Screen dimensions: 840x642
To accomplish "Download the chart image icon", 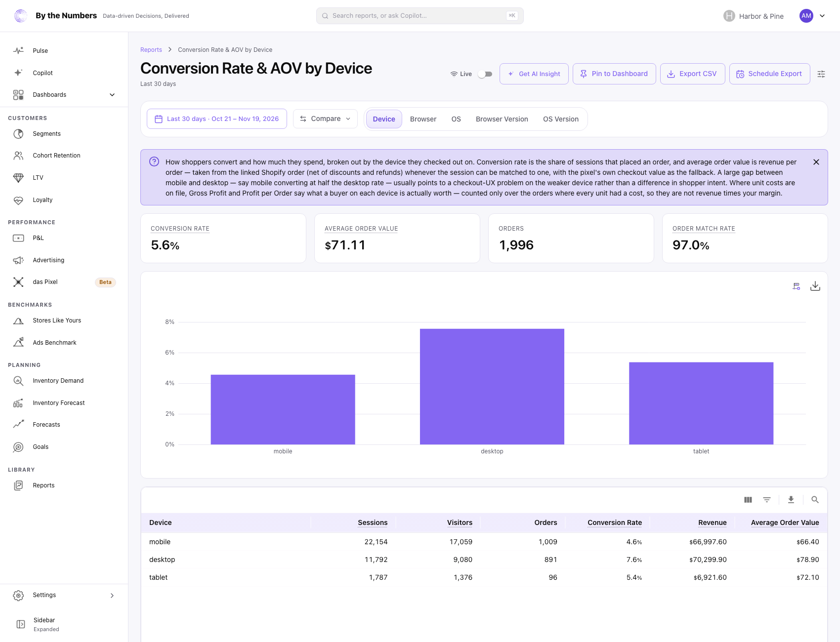I will pos(815,286).
